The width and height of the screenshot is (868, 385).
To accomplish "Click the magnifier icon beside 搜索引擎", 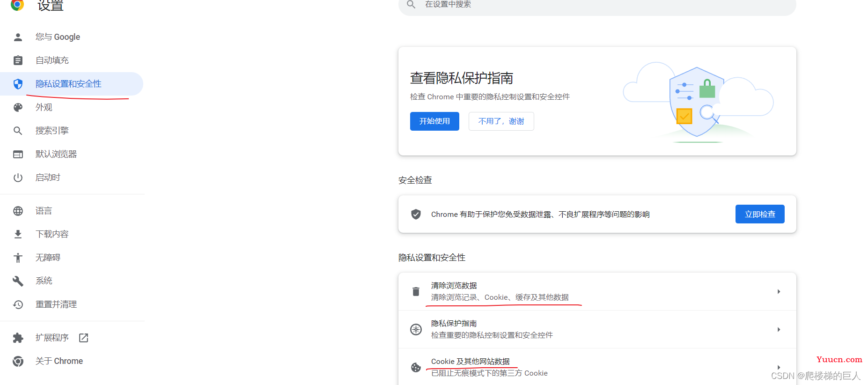I will pos(18,131).
